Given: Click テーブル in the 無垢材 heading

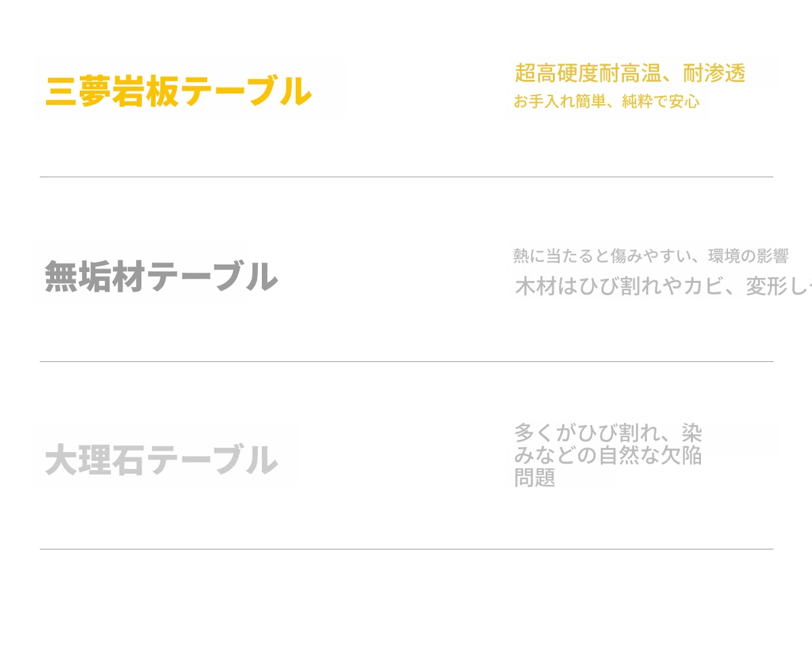Looking at the screenshot, I should (213, 276).
